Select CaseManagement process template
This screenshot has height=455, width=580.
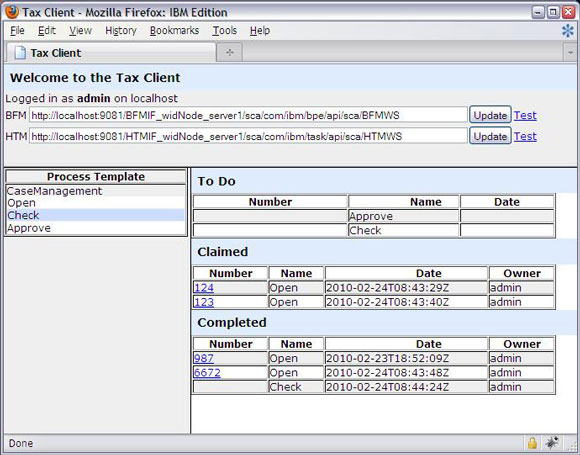tap(95, 191)
